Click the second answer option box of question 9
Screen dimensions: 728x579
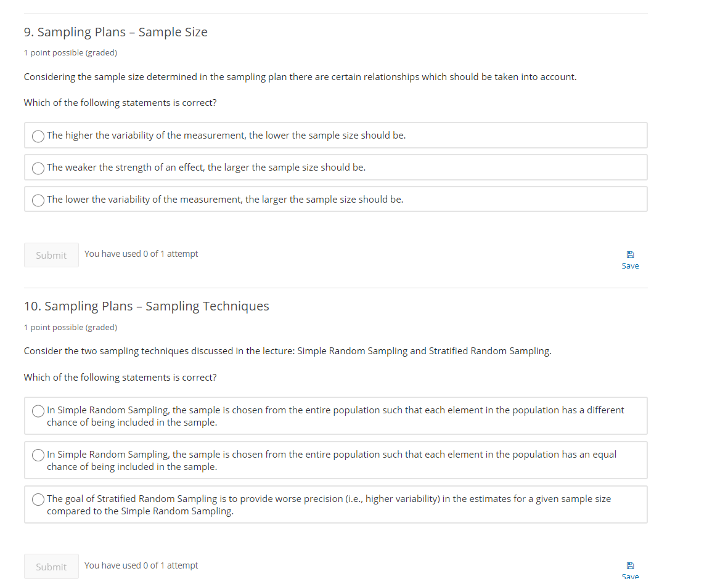335,167
